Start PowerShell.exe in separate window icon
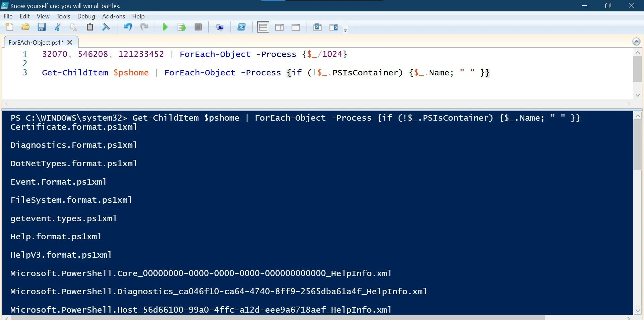Viewport: 644px width, 320px height. tap(241, 27)
